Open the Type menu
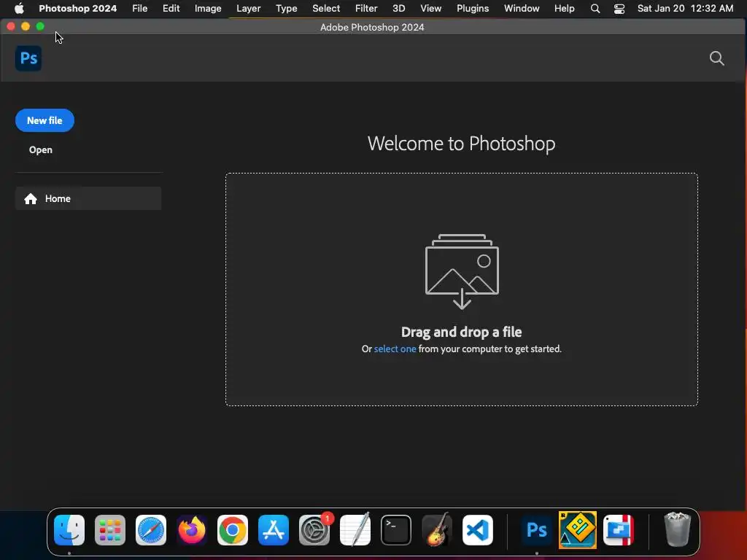747x560 pixels. click(x=286, y=8)
